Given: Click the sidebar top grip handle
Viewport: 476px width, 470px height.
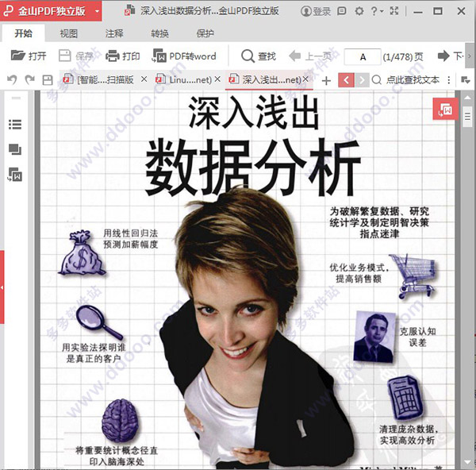Looking at the screenshot, I should point(16,98).
